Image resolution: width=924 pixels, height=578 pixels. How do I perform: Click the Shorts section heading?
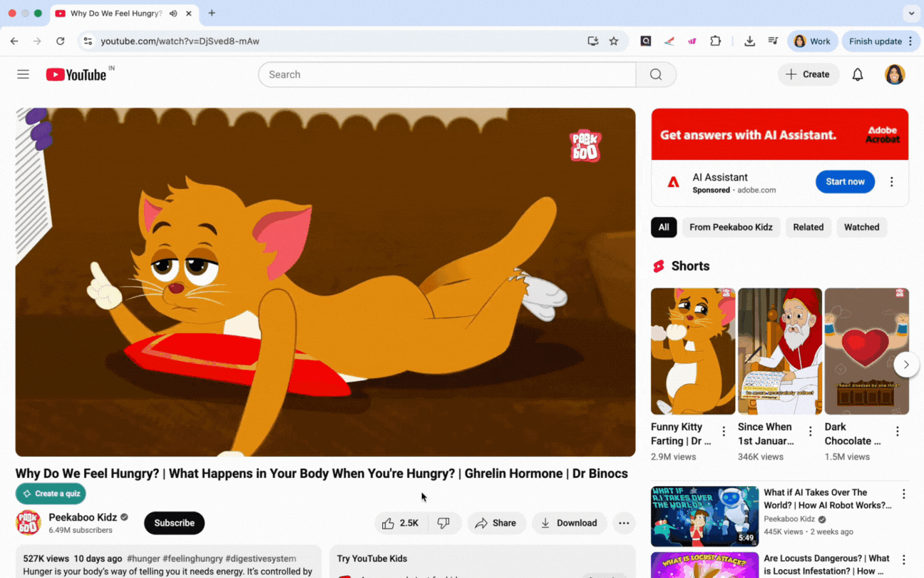[690, 266]
